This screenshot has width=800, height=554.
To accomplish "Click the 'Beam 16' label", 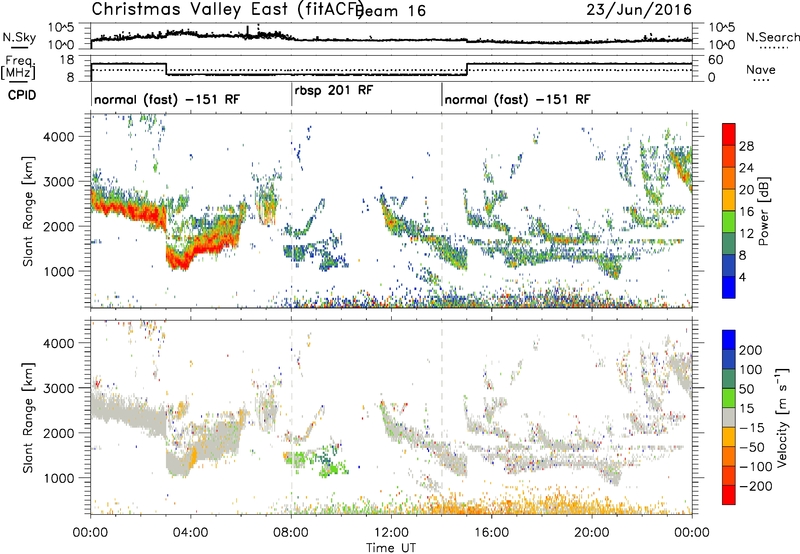I will pos(391,11).
